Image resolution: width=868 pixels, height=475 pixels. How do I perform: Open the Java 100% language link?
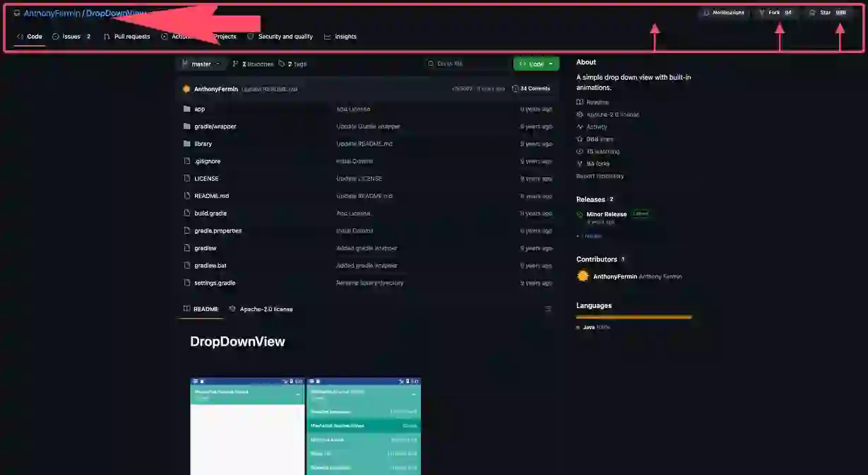(x=593, y=327)
